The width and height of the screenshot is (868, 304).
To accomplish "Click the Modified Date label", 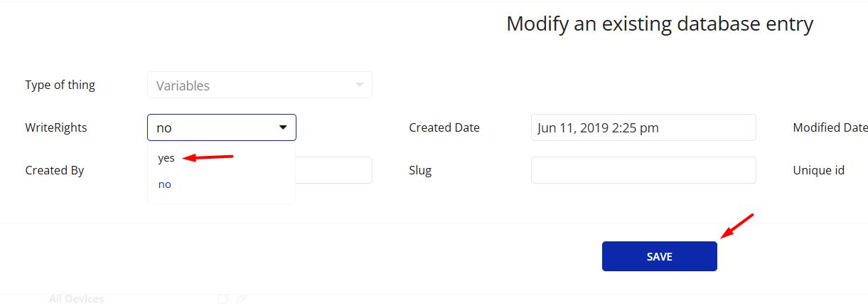I will (830, 127).
